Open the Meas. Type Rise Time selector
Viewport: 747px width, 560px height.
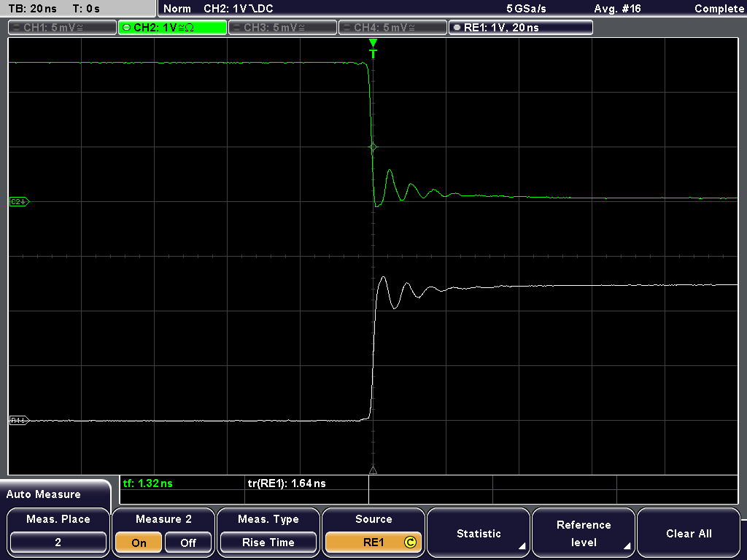tap(268, 542)
